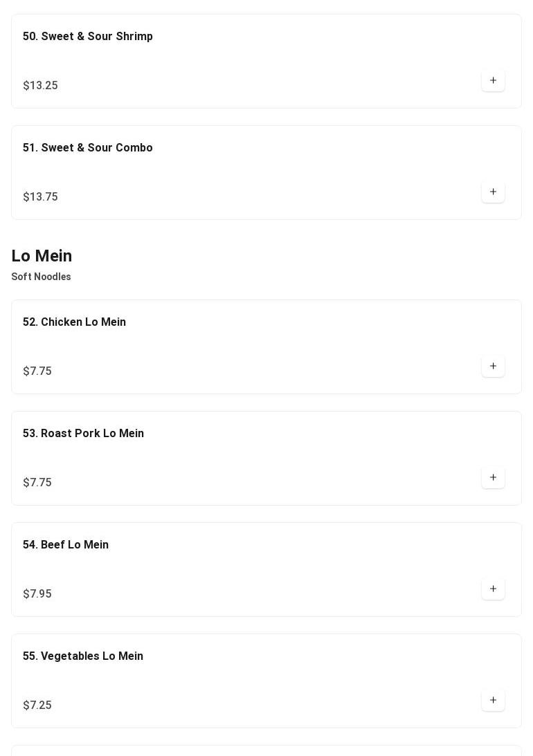The width and height of the screenshot is (533, 756).
Task: Click plus icon for Sweet & Sour Combo
Action: [493, 192]
